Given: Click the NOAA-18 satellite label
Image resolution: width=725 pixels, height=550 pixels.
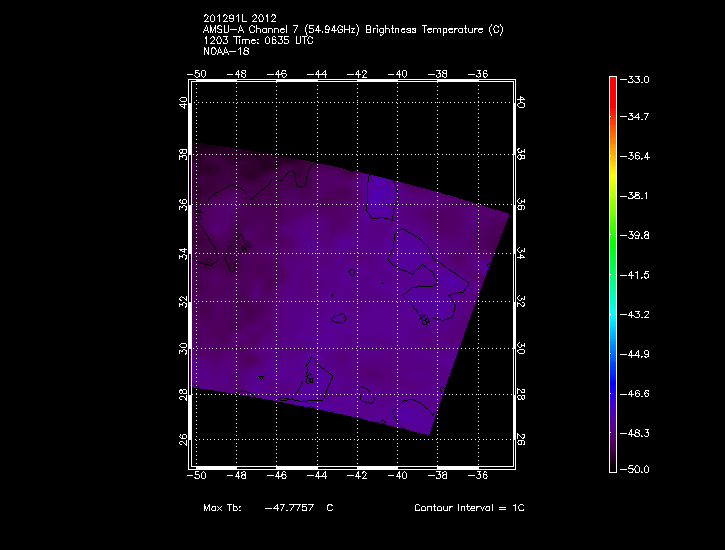Looking at the screenshot, I should [224, 50].
